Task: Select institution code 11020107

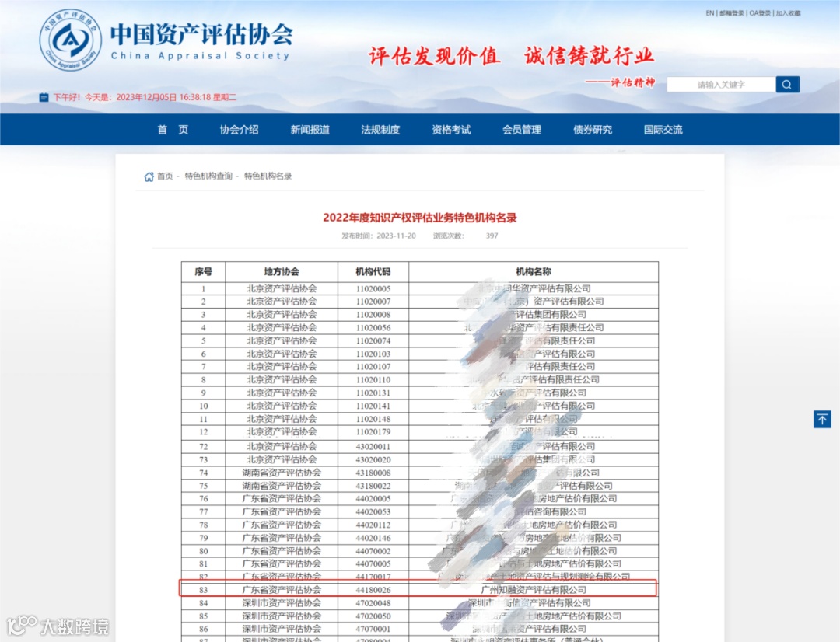Action: pyautogui.click(x=373, y=367)
